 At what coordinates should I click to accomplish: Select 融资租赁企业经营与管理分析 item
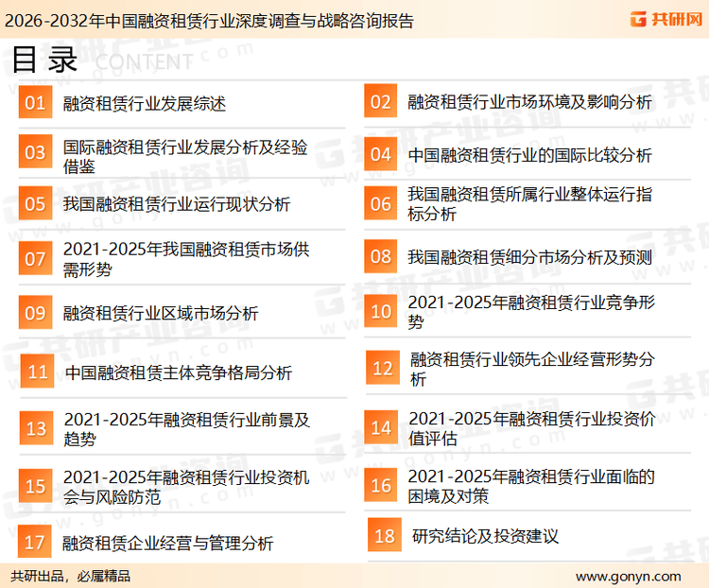tap(168, 543)
